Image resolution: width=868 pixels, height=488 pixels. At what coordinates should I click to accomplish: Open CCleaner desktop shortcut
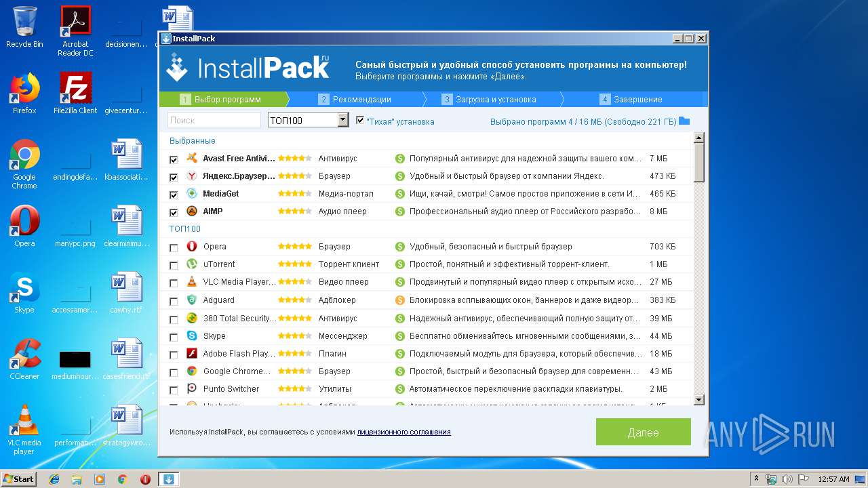click(x=24, y=359)
